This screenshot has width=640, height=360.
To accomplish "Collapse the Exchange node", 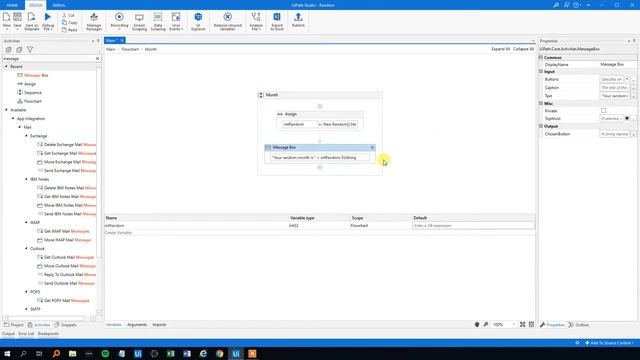I will [27, 136].
